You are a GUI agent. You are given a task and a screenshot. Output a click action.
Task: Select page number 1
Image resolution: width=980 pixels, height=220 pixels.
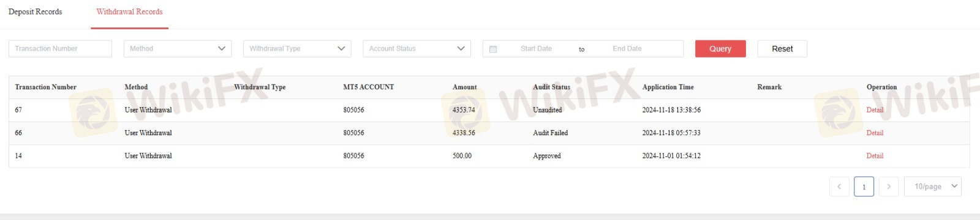pos(864,186)
